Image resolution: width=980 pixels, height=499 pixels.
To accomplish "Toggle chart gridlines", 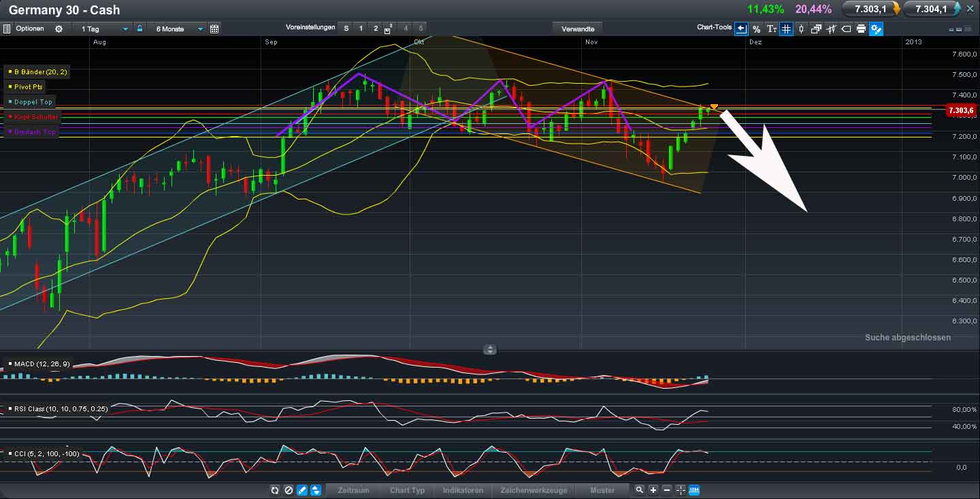I will [787, 29].
